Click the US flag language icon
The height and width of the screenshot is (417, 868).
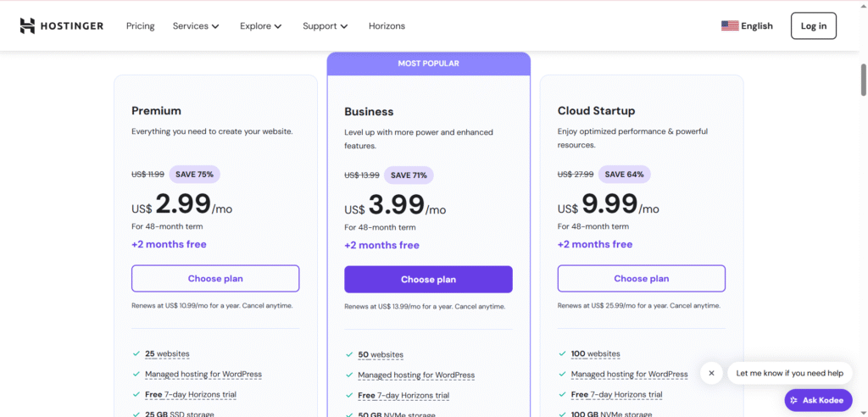[x=730, y=26]
